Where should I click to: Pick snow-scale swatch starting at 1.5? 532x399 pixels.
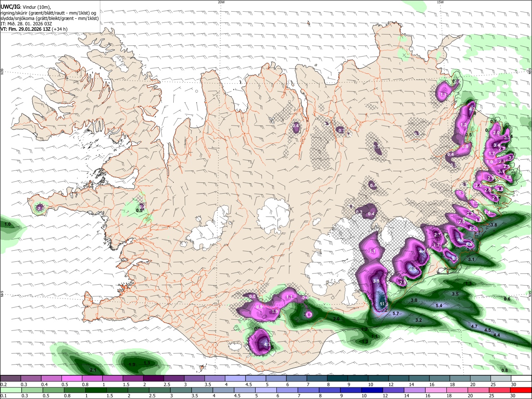[x=133, y=379]
